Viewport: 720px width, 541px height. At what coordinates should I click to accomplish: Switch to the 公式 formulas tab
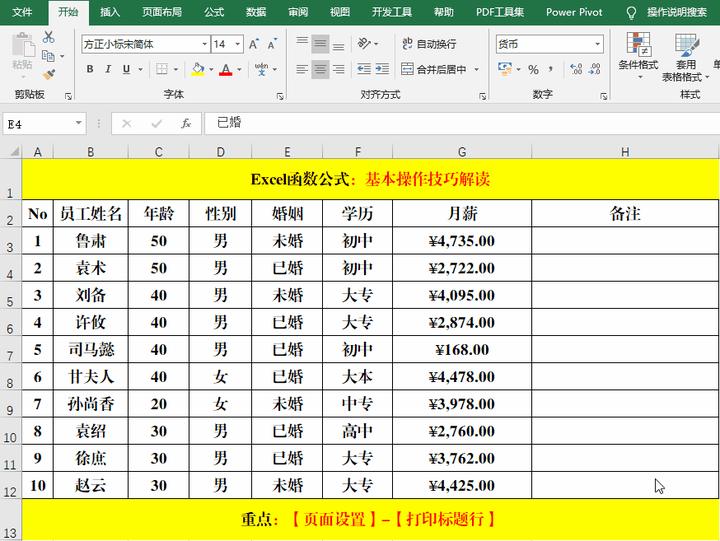[214, 12]
